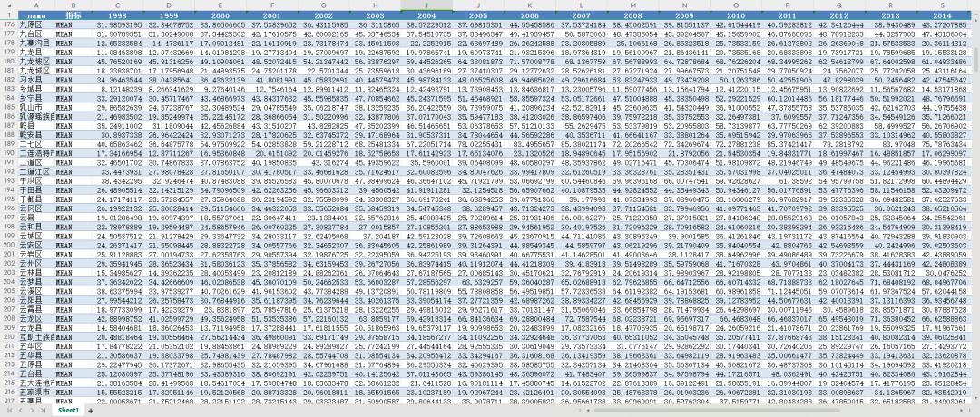Go to last sheet navigation arrow
The width and height of the screenshot is (980, 417).
(x=43, y=411)
